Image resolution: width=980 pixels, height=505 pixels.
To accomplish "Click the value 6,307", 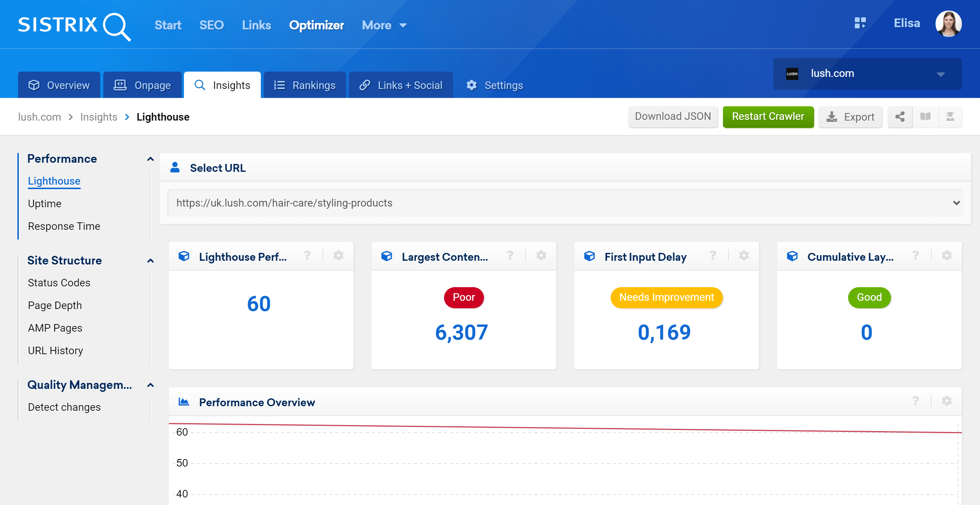I will click(461, 333).
